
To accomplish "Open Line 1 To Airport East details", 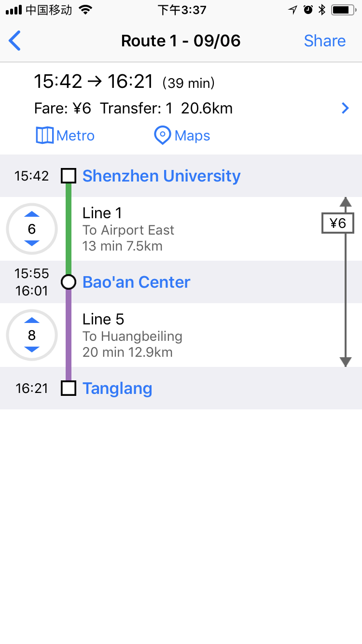I will pos(128,230).
